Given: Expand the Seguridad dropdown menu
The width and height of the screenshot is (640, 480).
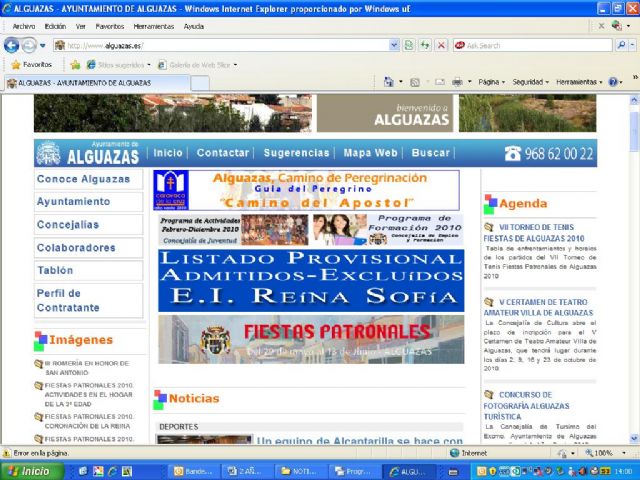Looking at the screenshot, I should pyautogui.click(x=530, y=82).
